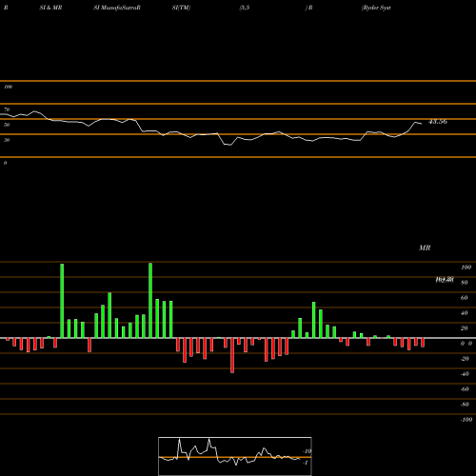Click the 30 level label on RSI axis
The image size is (476, 476).
7,140
